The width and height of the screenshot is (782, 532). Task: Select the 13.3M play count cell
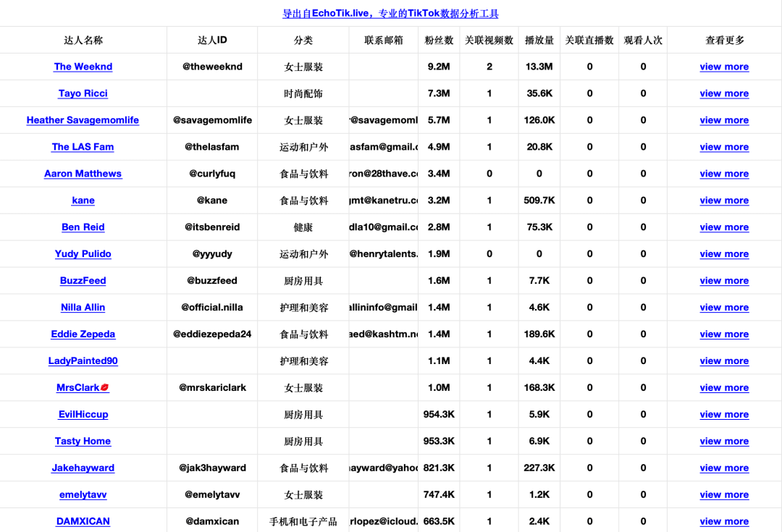point(539,67)
